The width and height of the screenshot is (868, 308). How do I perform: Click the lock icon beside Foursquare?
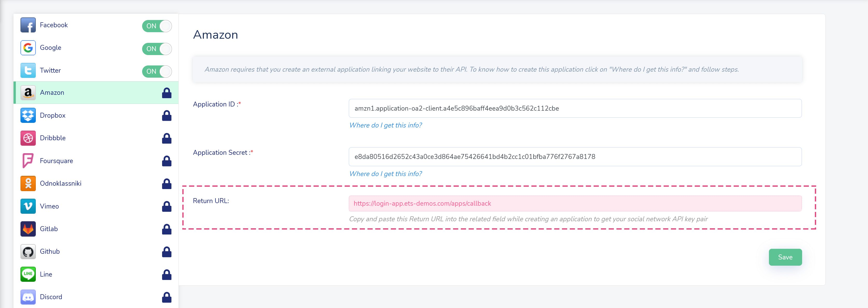tap(167, 161)
